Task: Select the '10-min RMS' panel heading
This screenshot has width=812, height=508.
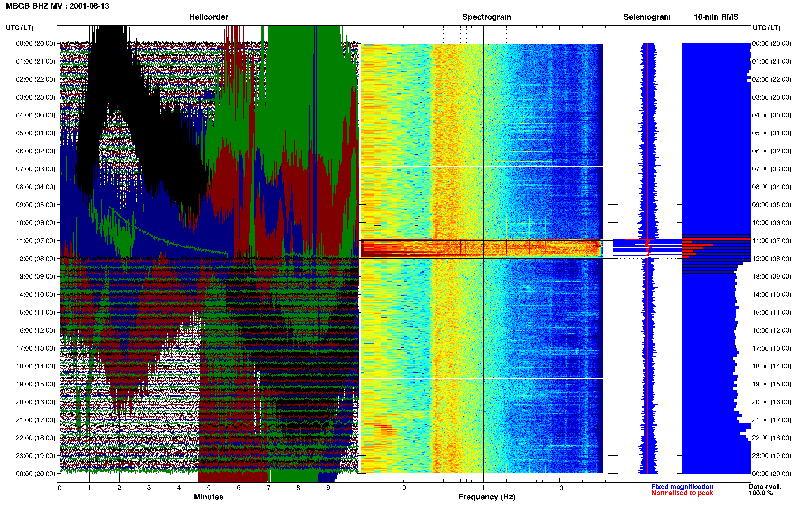Action: coord(716,17)
